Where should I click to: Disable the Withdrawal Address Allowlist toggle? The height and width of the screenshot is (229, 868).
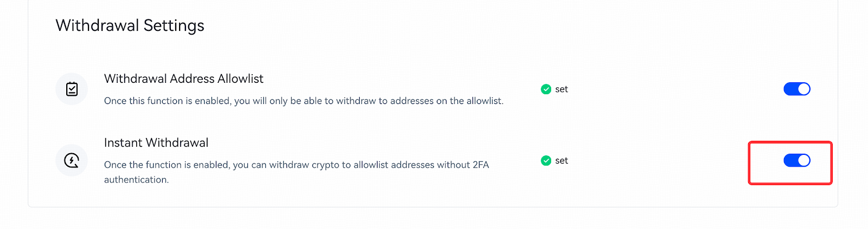tap(797, 89)
